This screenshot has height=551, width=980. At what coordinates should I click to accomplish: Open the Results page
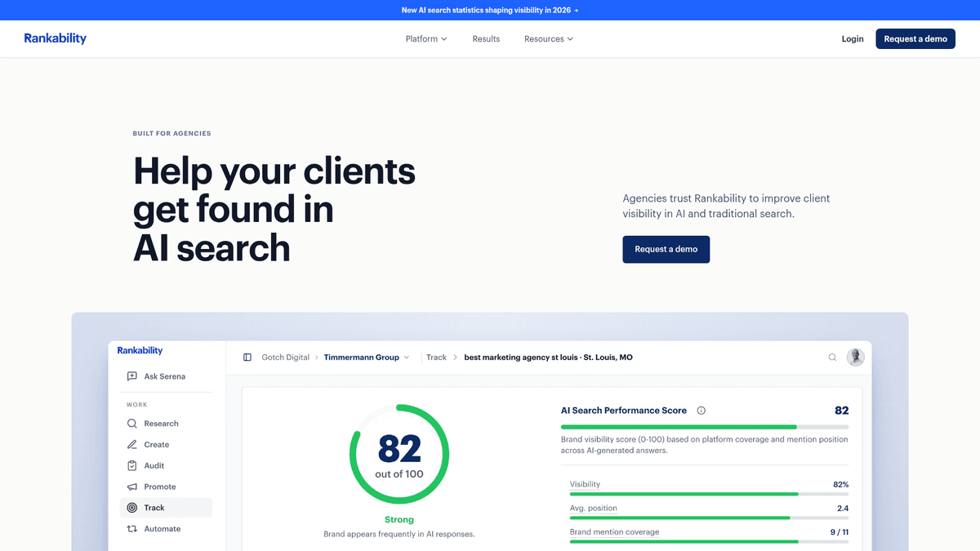pyautogui.click(x=486, y=39)
